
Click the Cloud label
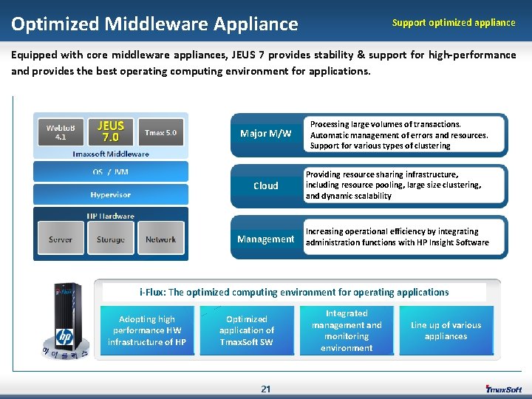pyautogui.click(x=266, y=185)
